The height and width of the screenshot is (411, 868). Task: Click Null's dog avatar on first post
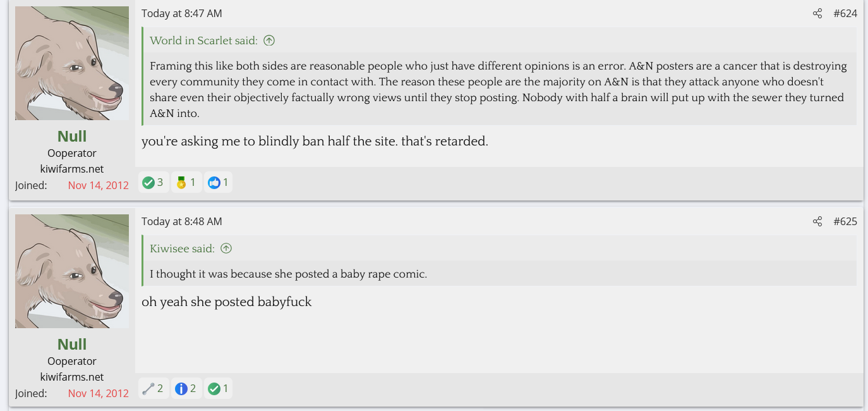click(72, 63)
